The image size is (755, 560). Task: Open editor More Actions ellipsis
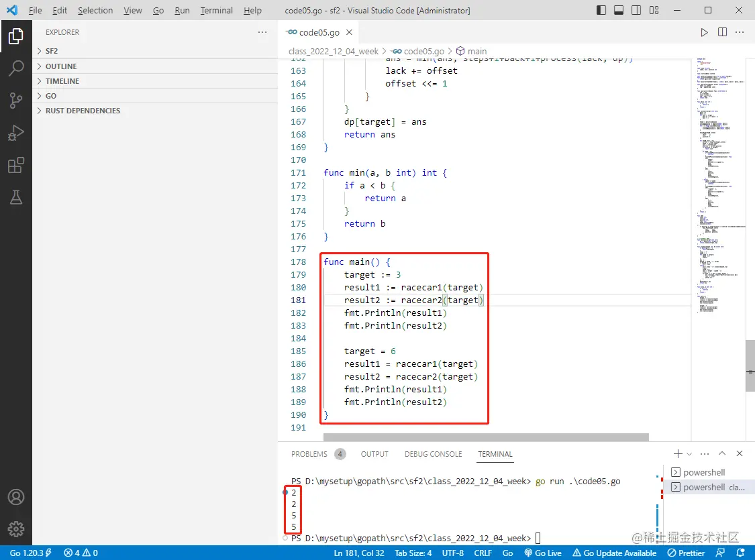coord(740,32)
